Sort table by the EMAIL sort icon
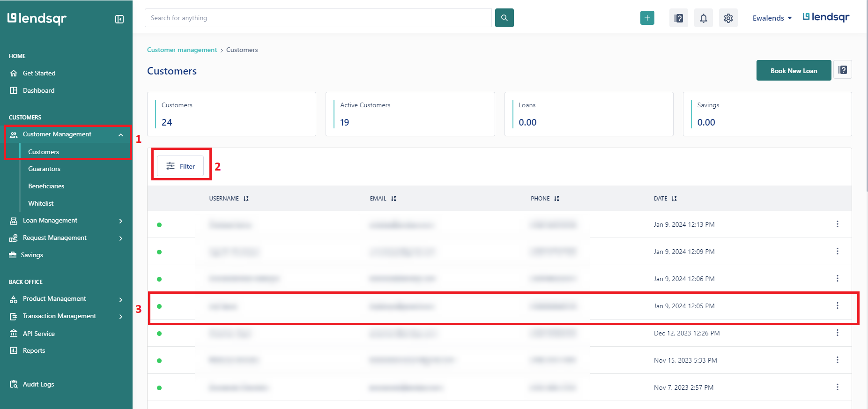Screen dimensions: 868x409 [x=393, y=199]
